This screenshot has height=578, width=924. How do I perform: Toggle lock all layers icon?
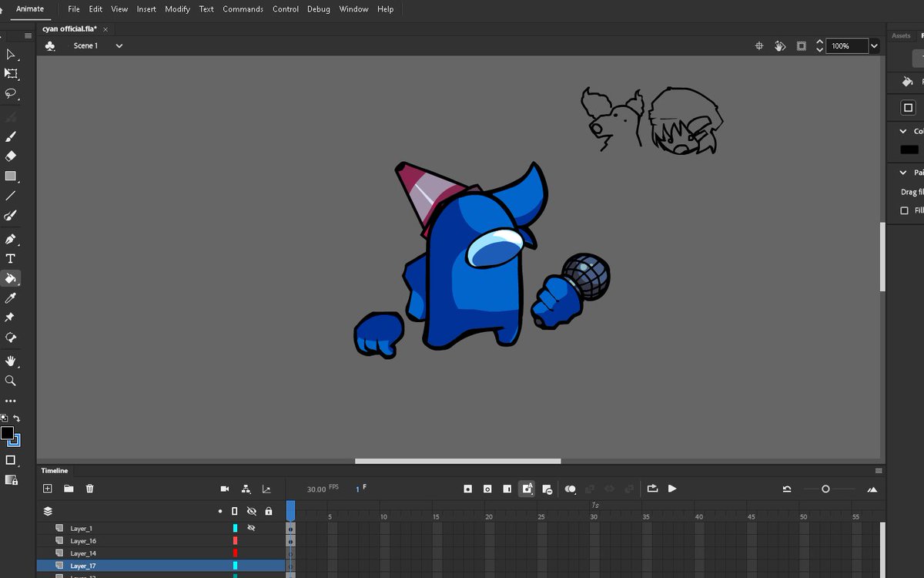pyautogui.click(x=268, y=511)
